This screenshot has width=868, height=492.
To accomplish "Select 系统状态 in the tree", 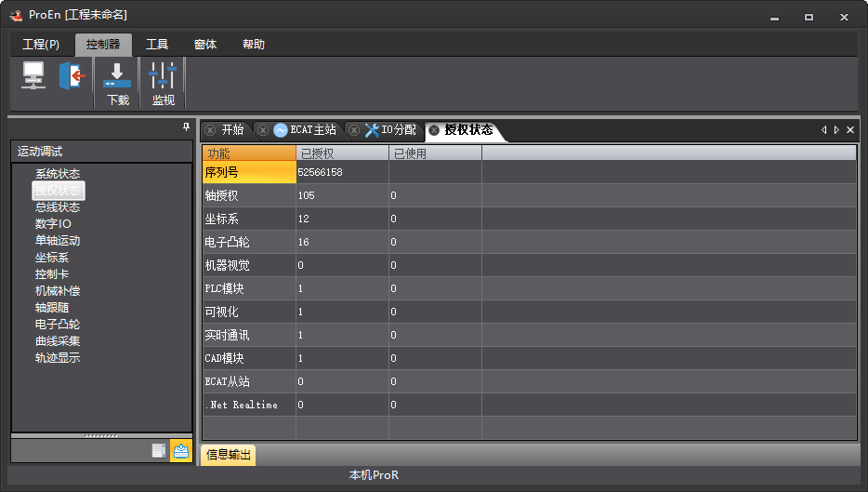I will (58, 174).
